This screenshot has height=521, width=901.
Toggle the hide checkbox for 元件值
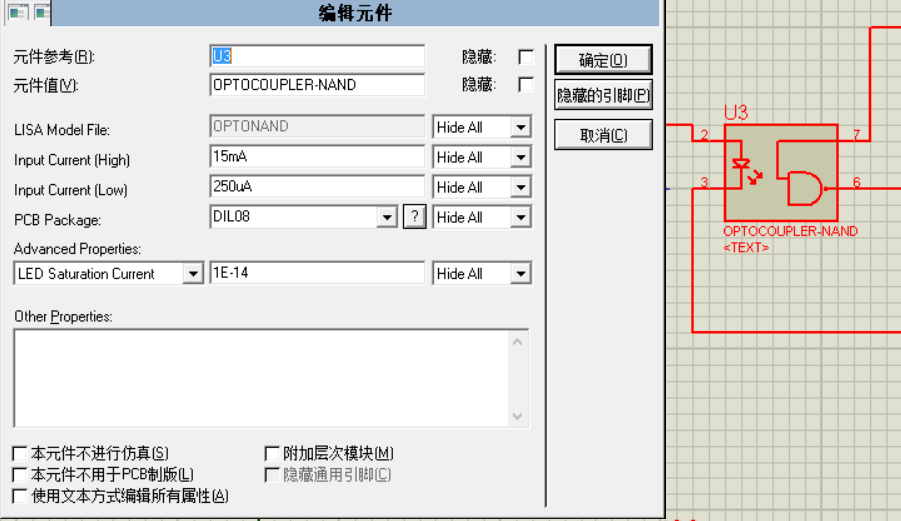[x=526, y=85]
